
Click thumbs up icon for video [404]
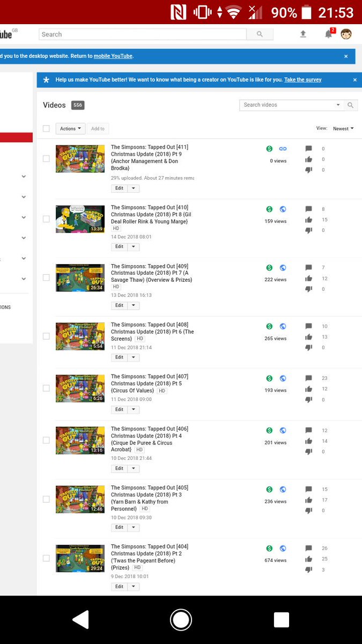308,559
